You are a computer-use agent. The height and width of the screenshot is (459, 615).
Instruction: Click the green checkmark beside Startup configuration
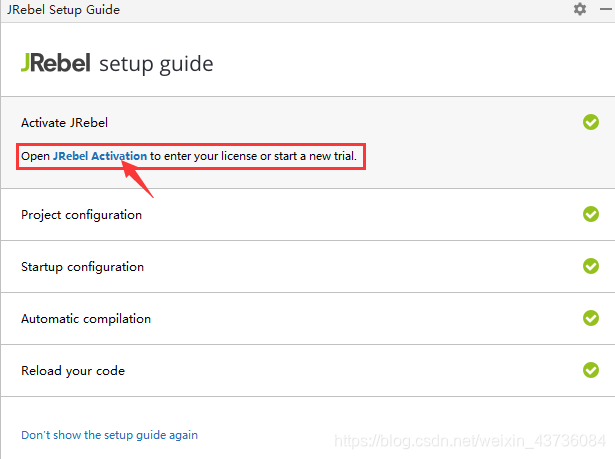(591, 266)
